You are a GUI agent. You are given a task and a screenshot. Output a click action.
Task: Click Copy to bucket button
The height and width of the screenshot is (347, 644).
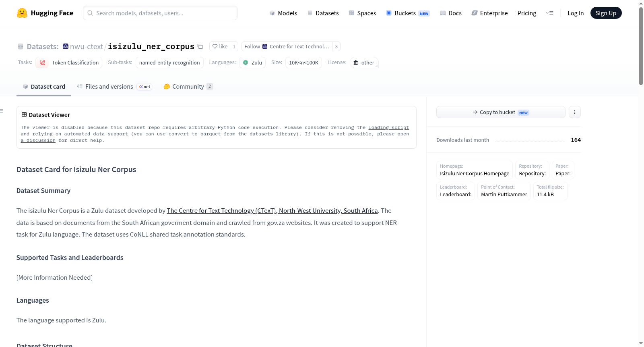pyautogui.click(x=501, y=112)
